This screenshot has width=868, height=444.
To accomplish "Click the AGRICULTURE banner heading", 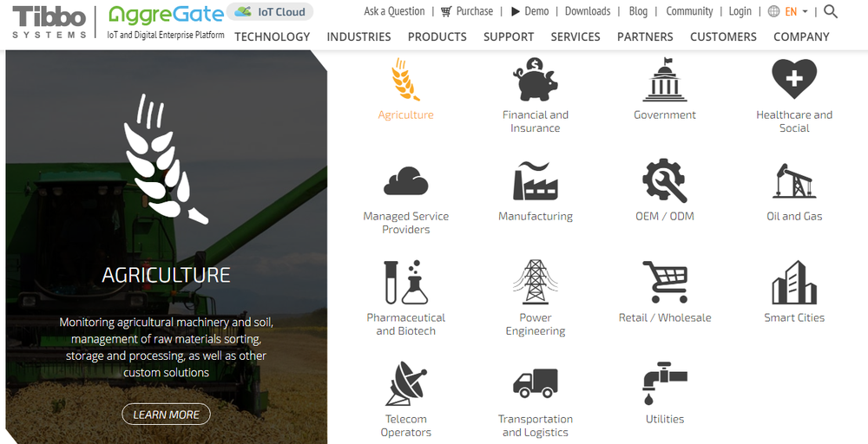I will (166, 275).
